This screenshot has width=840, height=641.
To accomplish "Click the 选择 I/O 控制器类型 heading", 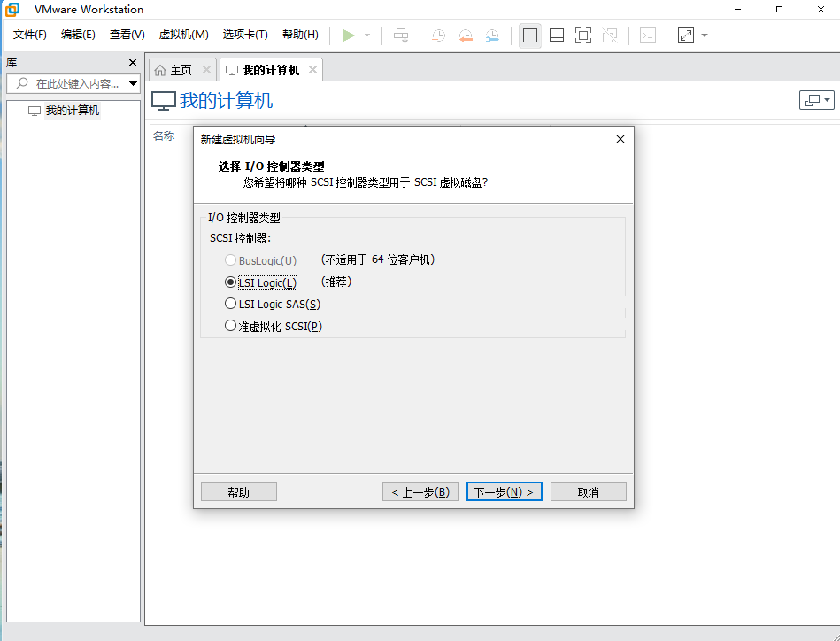I will click(271, 166).
